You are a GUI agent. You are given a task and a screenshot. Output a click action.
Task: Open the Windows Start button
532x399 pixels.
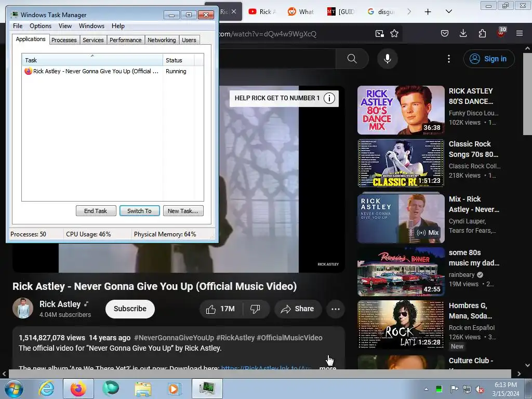[14, 389]
